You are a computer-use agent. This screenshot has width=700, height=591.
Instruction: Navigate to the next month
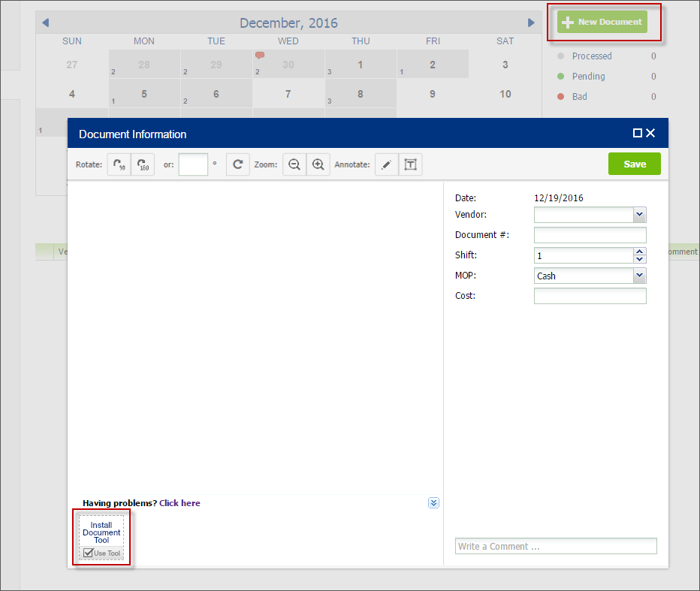coord(531,23)
